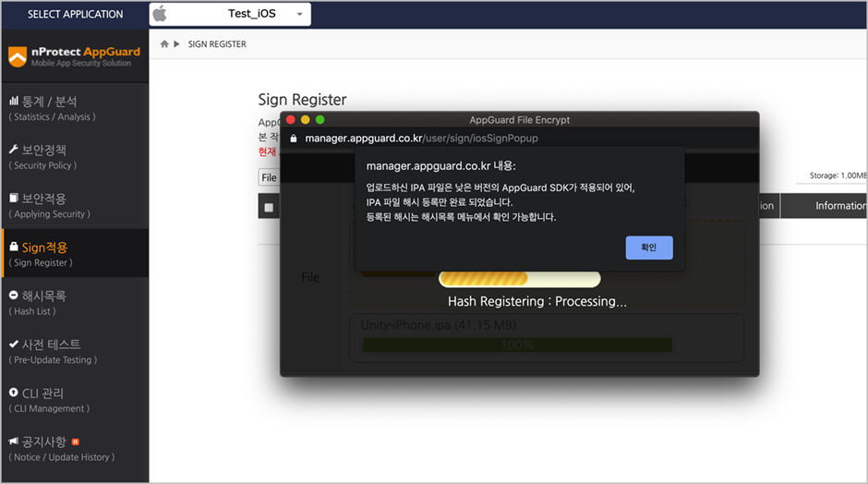Open the CLI 관리 (CLI Management) menu
The height and width of the screenshot is (484, 868).
[x=75, y=400]
